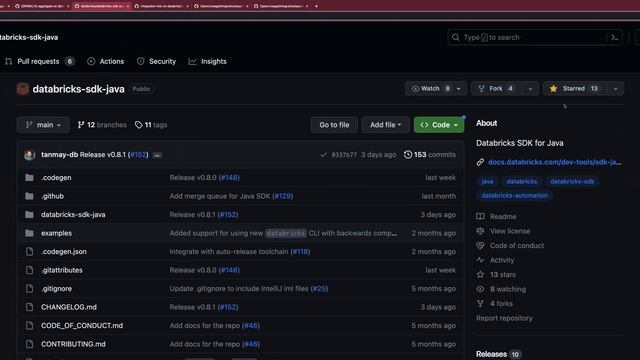Click the Databricks organization avatar
640x360 pixels.
click(x=23, y=89)
